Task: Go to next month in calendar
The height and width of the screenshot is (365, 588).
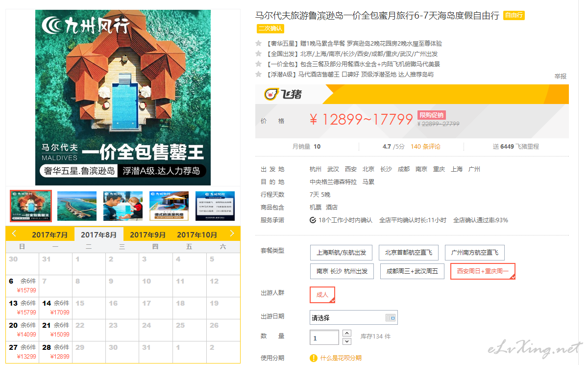Action: (232, 234)
